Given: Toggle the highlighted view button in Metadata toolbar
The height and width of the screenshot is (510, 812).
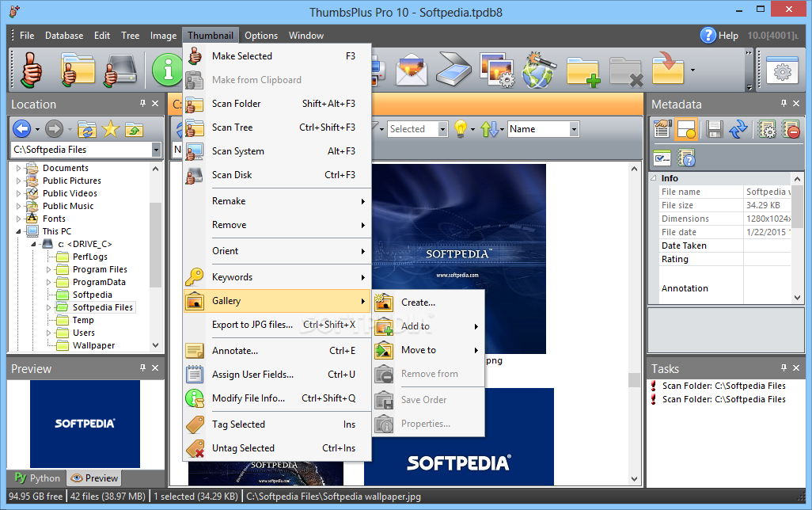Looking at the screenshot, I should [x=686, y=129].
